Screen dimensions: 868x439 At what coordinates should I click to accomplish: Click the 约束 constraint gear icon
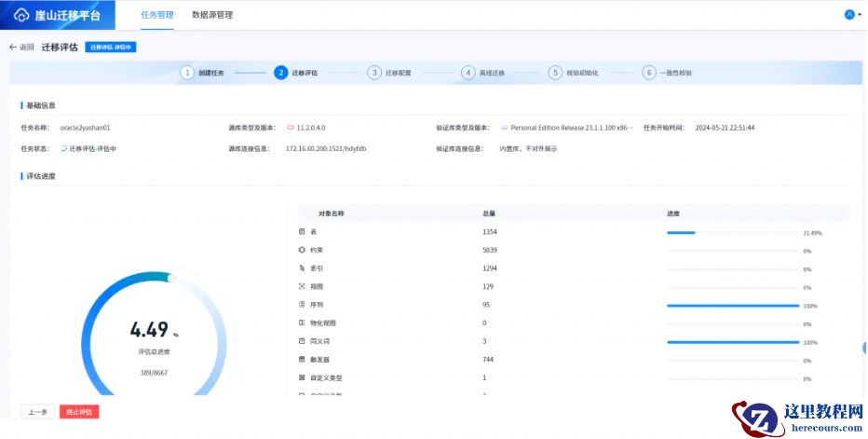pyautogui.click(x=302, y=250)
